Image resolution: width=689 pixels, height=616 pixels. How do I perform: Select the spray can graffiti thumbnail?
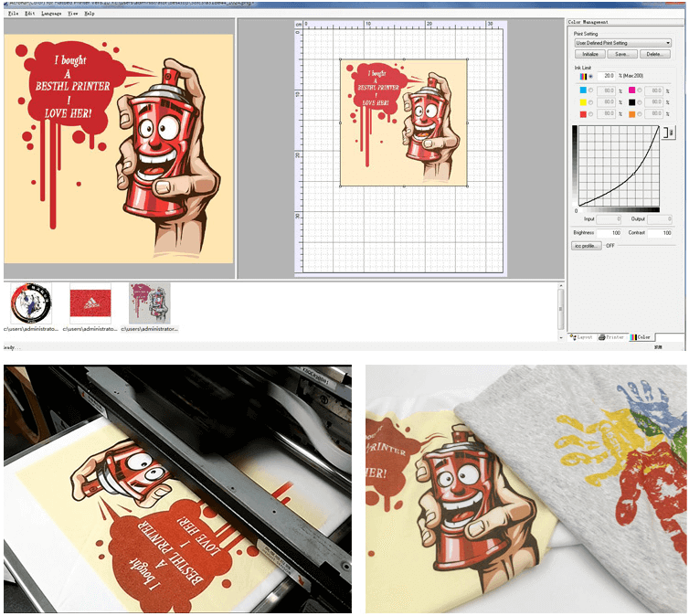pyautogui.click(x=150, y=303)
